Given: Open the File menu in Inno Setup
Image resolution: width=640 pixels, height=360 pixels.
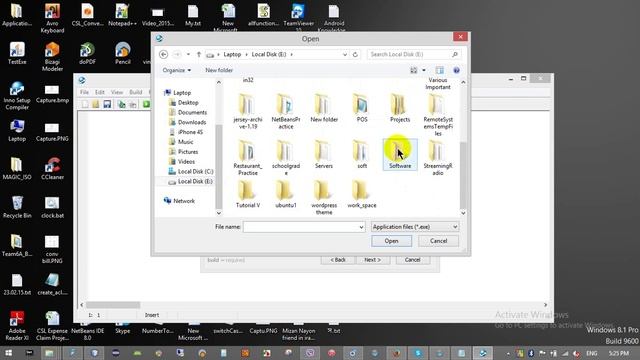Looking at the screenshot, I should pyautogui.click(x=84, y=92).
